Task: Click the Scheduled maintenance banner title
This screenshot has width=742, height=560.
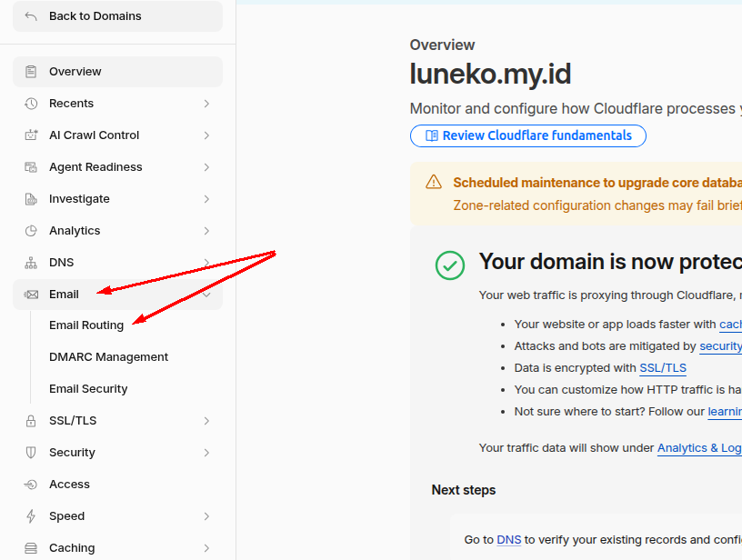Action: tap(597, 183)
